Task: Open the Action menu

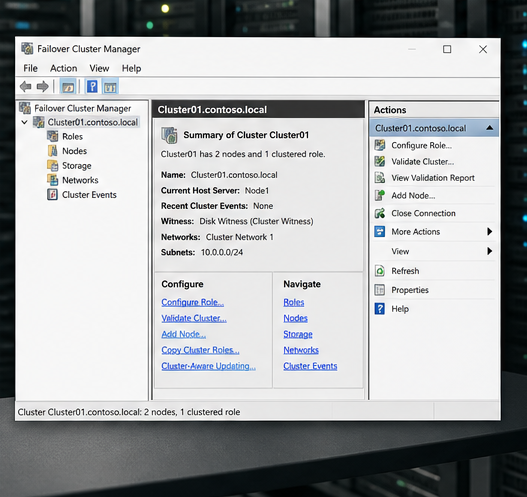Action: [64, 69]
